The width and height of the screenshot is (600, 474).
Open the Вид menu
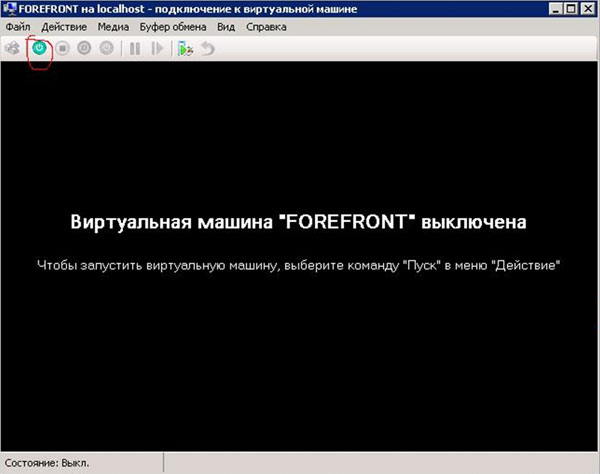click(x=226, y=27)
